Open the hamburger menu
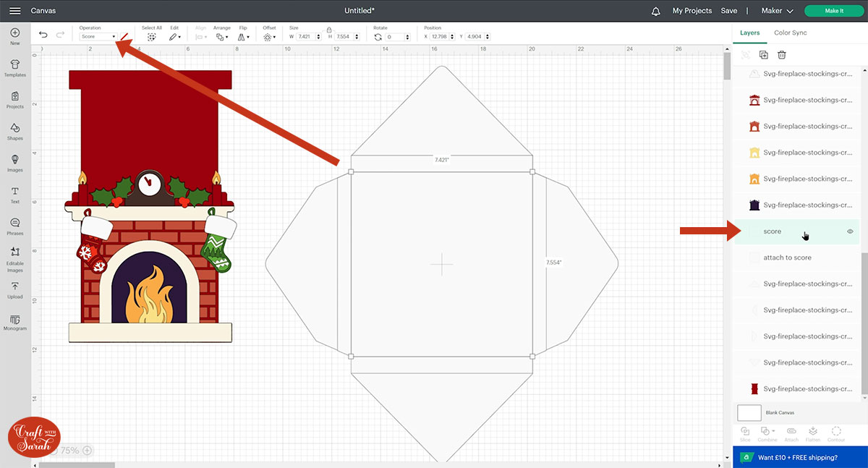This screenshot has width=868, height=468. (x=14, y=11)
